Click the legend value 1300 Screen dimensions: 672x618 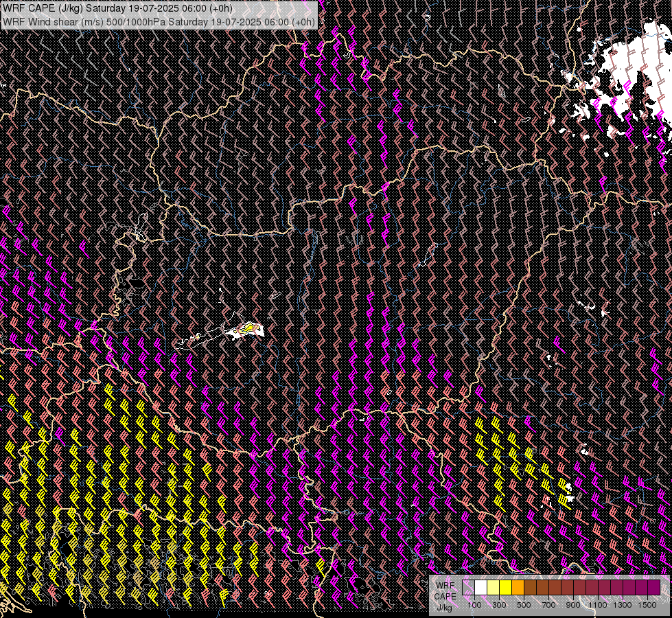pos(623,605)
